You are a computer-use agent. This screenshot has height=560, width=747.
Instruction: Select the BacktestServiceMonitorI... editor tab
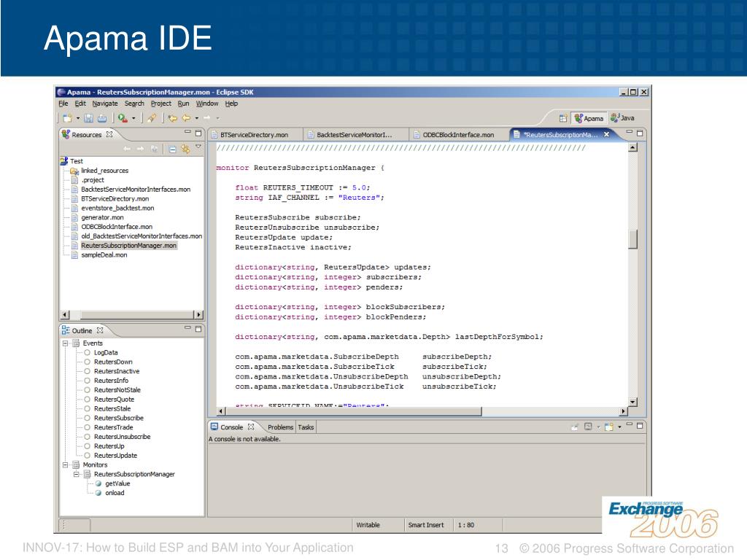coord(355,135)
